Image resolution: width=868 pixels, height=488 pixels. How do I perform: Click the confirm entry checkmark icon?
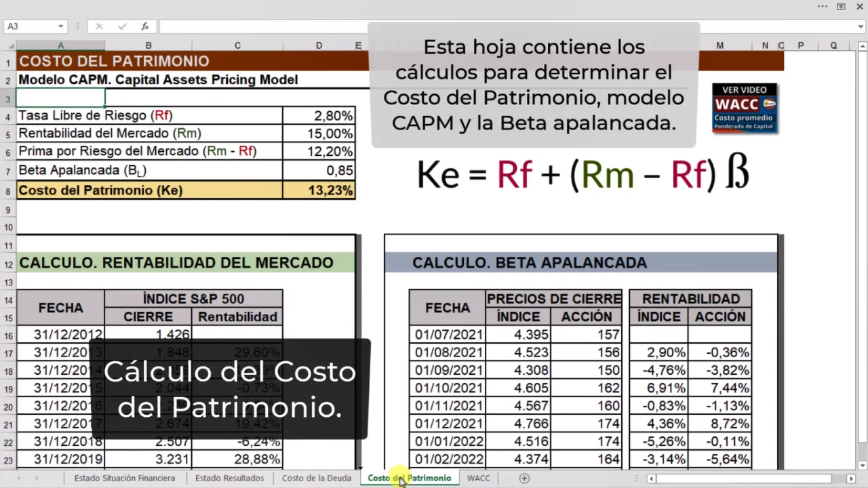tap(122, 26)
